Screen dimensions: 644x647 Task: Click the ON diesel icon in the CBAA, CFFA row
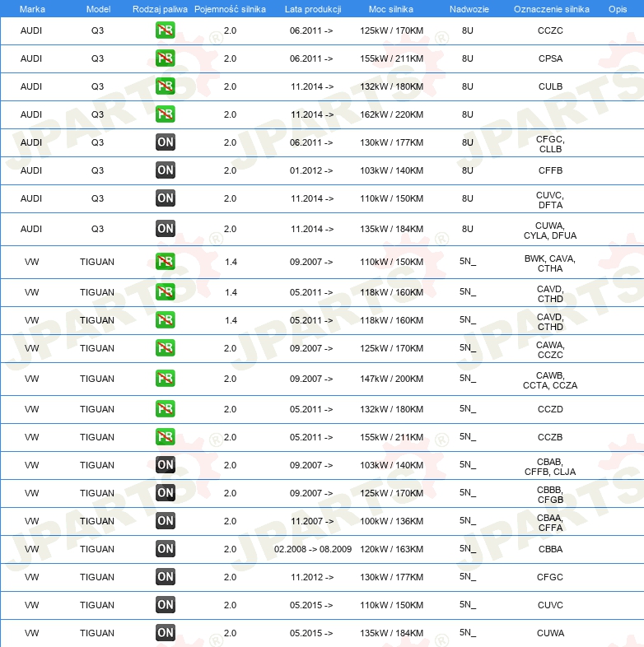(x=166, y=521)
